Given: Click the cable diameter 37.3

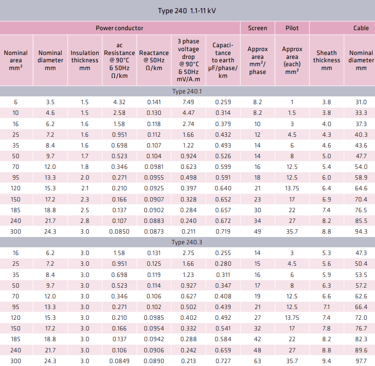Looking at the screenshot, I should click(361, 124).
